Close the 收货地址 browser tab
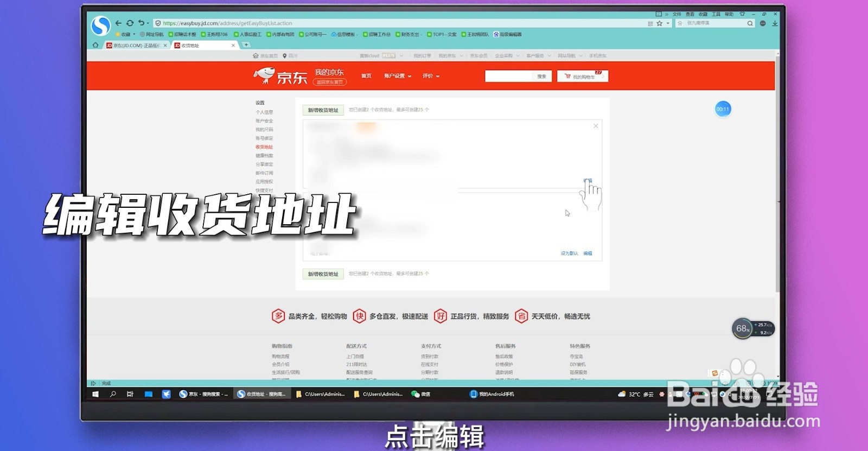Viewport: 868px width, 451px height. 233,46
